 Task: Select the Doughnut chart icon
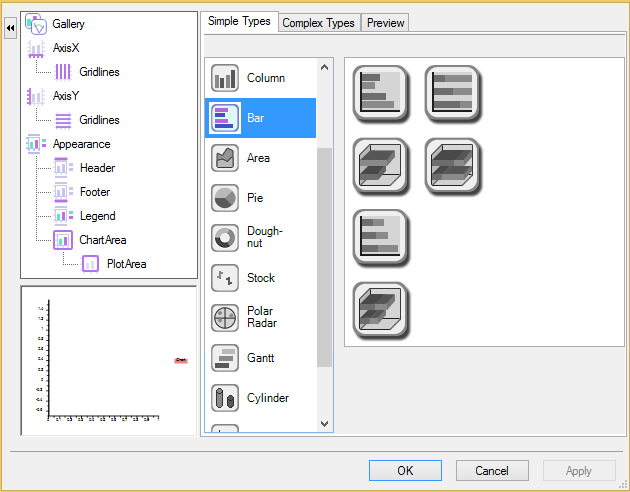[x=225, y=238]
